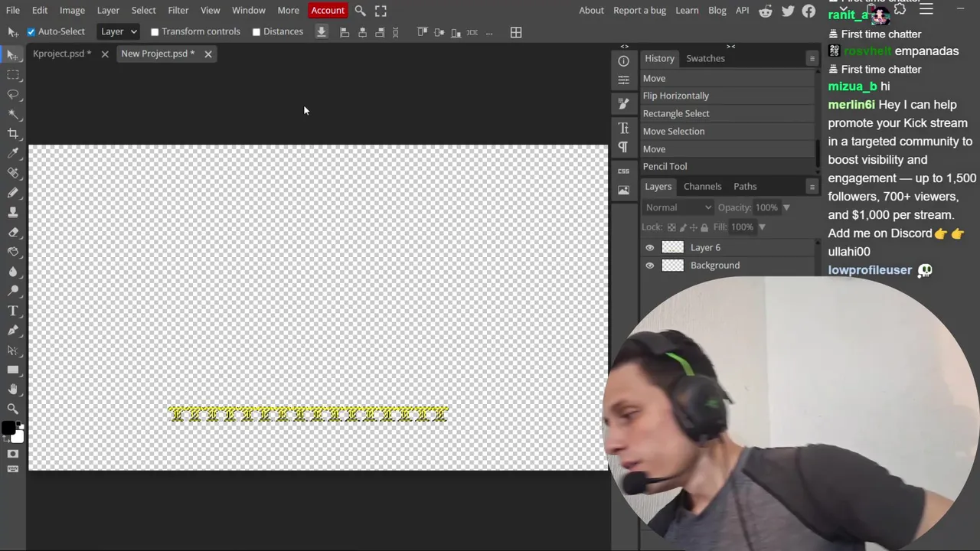980x551 pixels.
Task: Open the Reddit link icon
Action: (765, 11)
